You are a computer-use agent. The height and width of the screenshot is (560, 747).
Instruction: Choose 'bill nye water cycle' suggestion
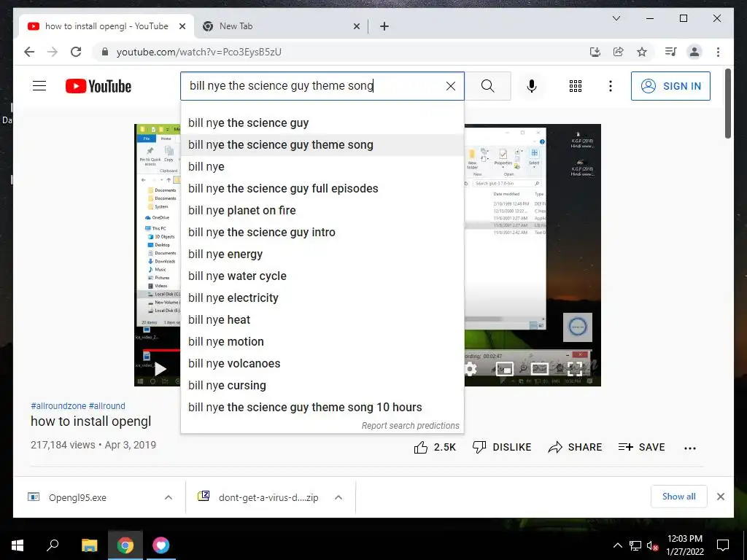[322, 276]
